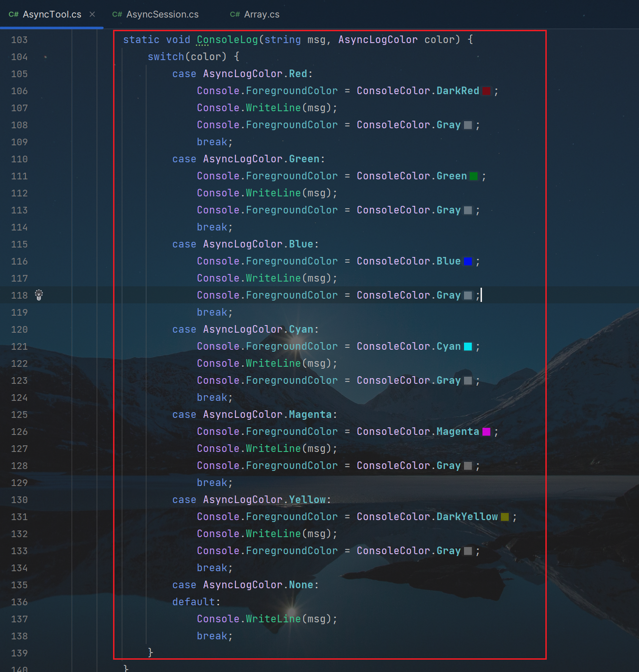Click the Gray color swatch on line 133
Viewport: 639px width, 672px height.
468,551
